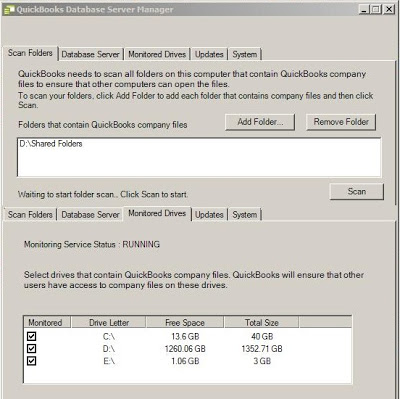Select the E:\ drive letter cell
400x399 pixels.
[x=109, y=361]
